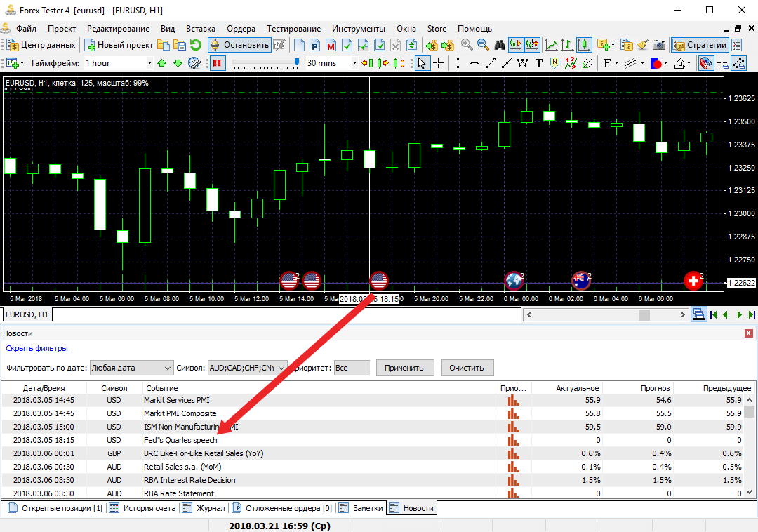Click the green down arrow timeframe icon
This screenshot has height=532, width=758.
(178, 63)
